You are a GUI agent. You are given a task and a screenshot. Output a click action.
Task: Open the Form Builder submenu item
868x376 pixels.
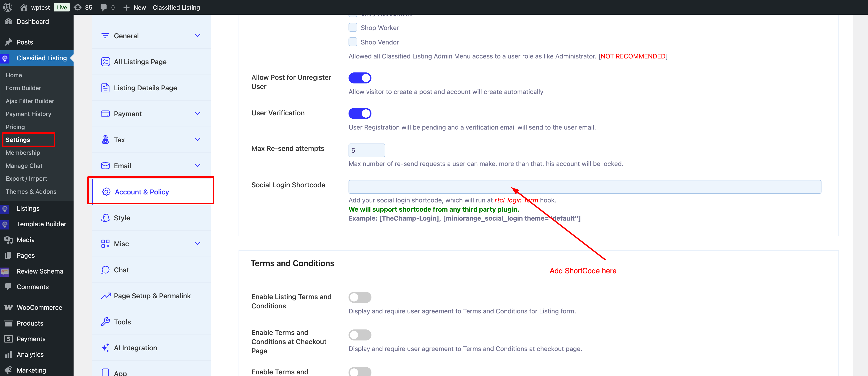23,88
